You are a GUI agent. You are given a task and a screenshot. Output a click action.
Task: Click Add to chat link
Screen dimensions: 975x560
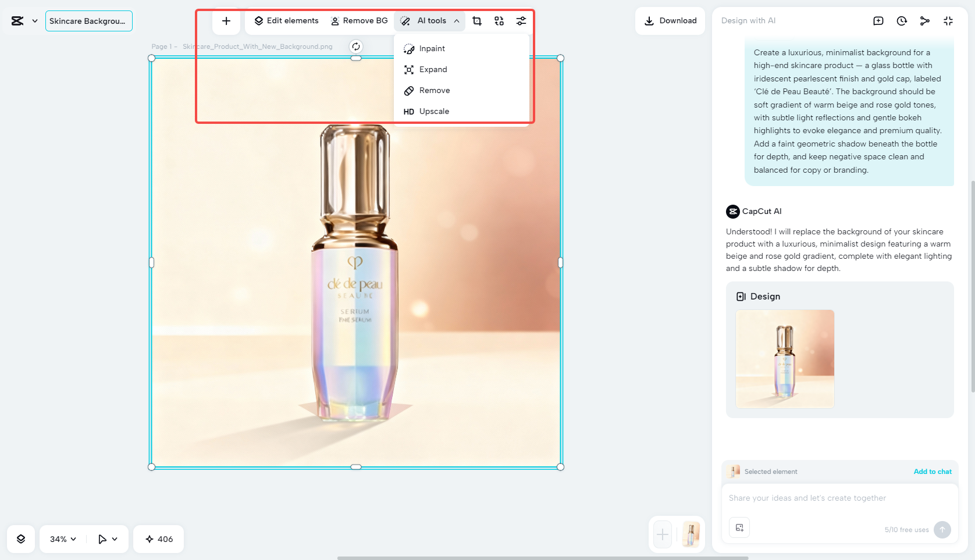pos(933,472)
